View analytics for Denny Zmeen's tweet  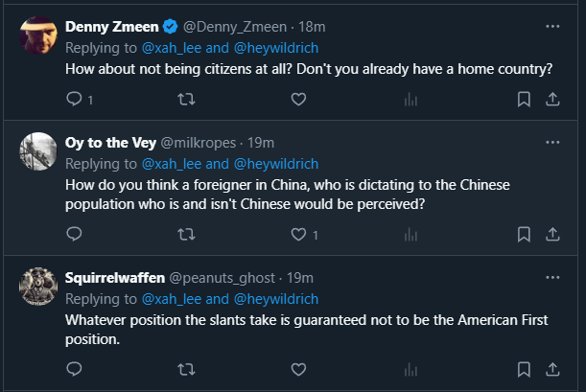410,99
